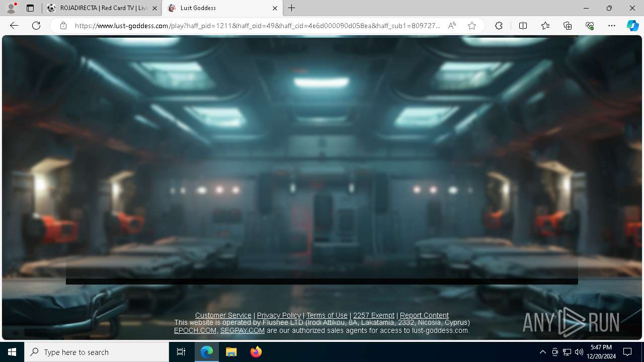Image resolution: width=644 pixels, height=362 pixels.
Task: Focus the address bar URL
Action: (257, 26)
